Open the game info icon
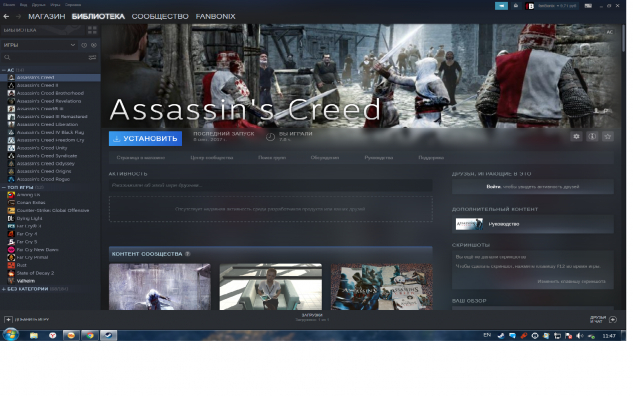 coord(592,136)
